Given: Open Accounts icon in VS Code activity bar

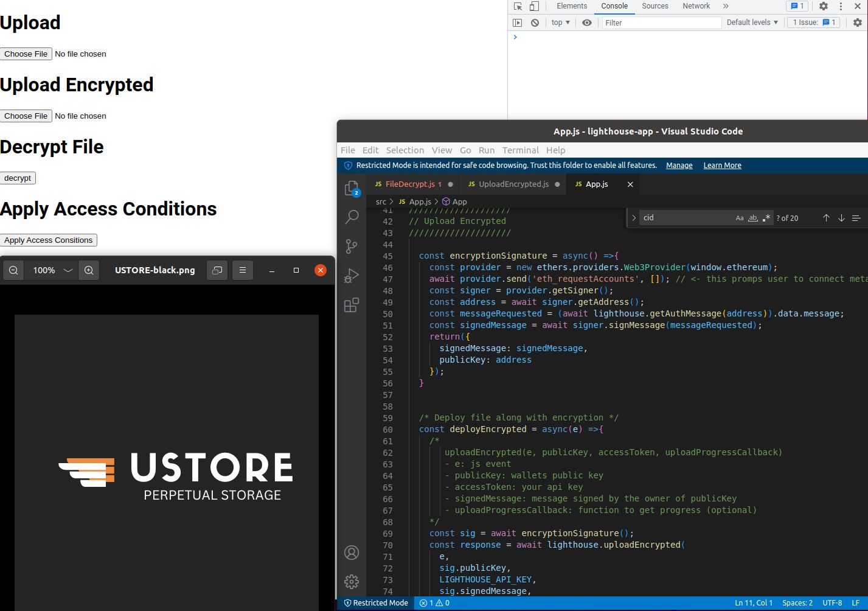Looking at the screenshot, I should pos(352,553).
